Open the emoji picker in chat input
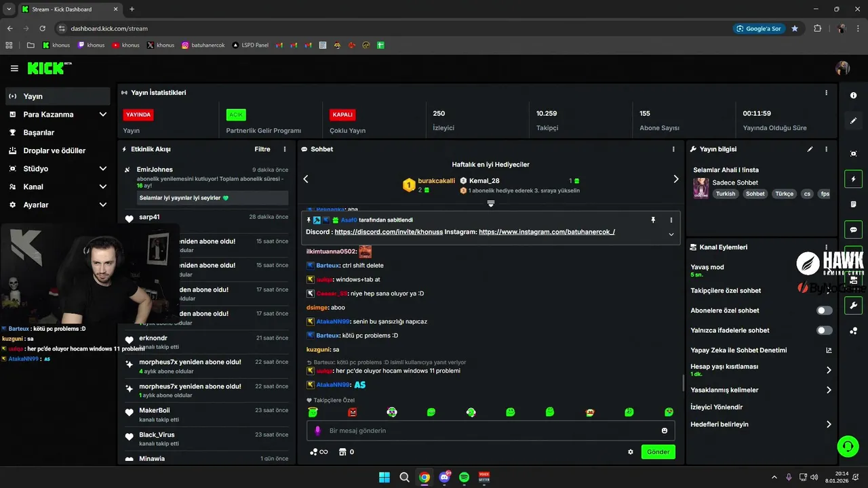 tap(665, 430)
